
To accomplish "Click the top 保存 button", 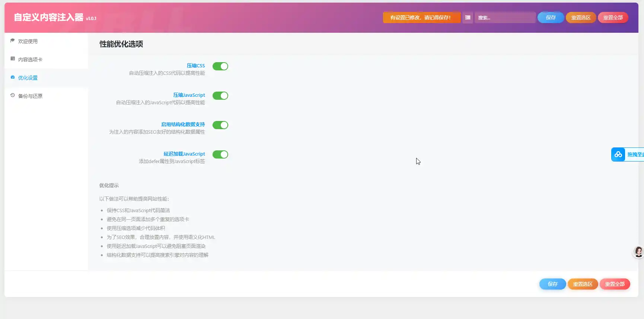I will 551,17.
